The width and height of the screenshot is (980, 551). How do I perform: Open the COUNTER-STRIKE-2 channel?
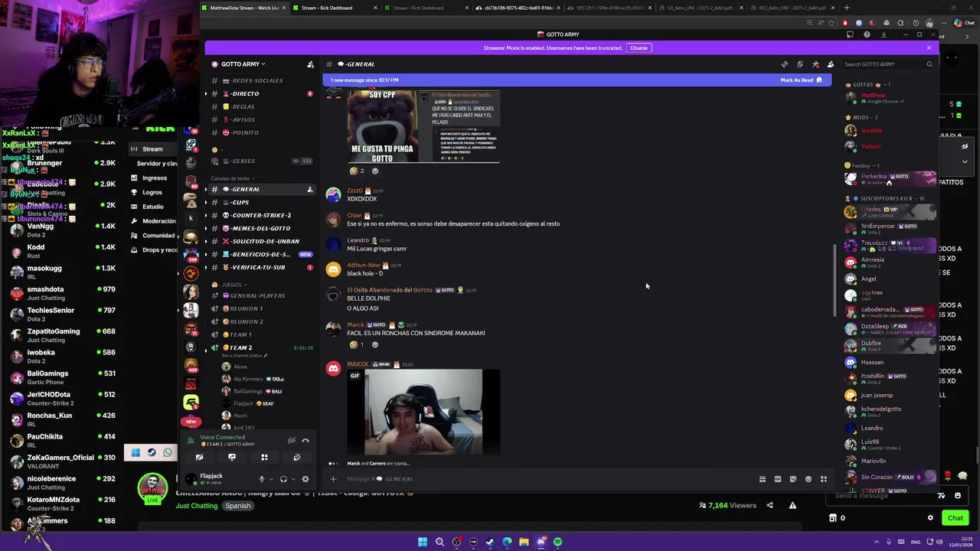pyautogui.click(x=260, y=215)
